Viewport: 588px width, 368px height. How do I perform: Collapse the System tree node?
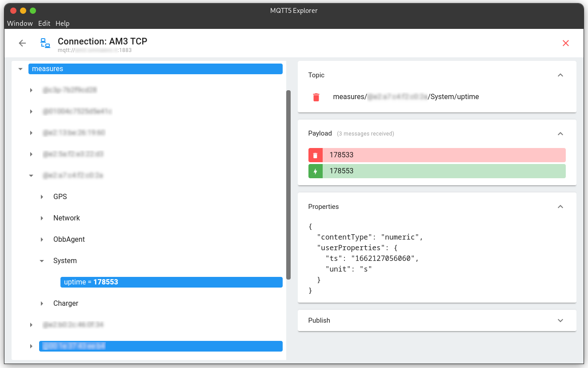(42, 261)
